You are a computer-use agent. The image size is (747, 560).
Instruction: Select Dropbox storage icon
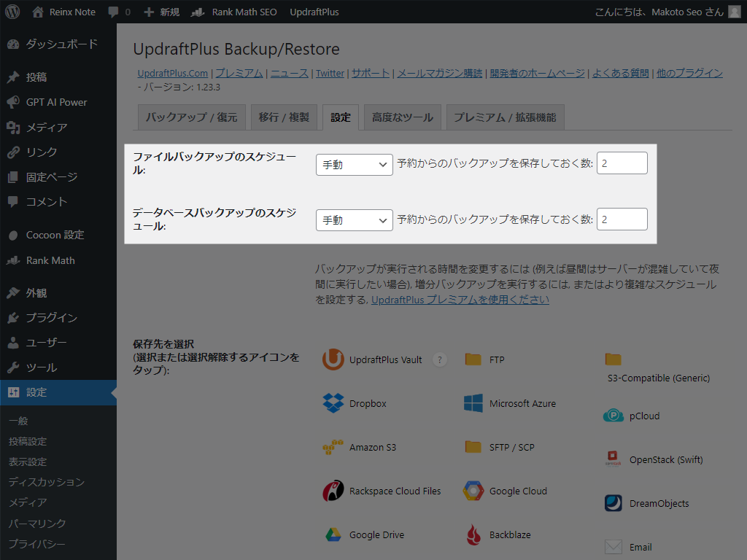(x=333, y=403)
